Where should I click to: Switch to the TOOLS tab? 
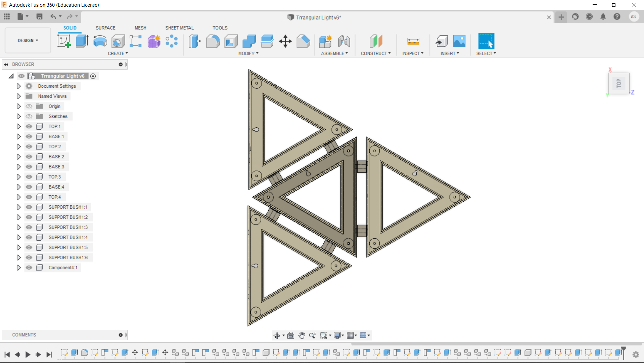click(x=220, y=28)
